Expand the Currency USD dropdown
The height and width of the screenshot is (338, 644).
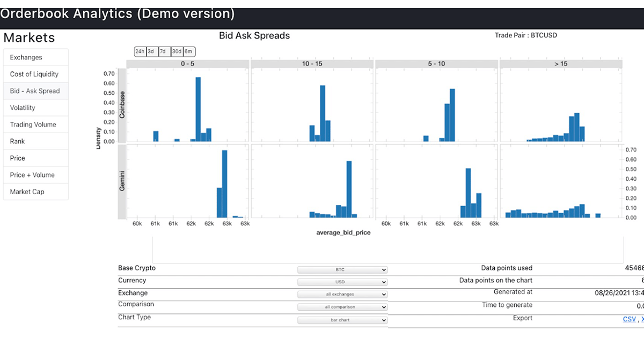pyautogui.click(x=342, y=282)
